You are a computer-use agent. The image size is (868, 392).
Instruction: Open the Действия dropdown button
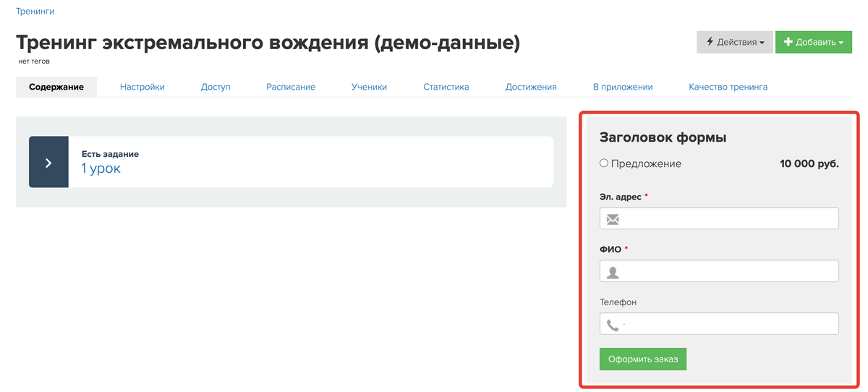click(734, 42)
